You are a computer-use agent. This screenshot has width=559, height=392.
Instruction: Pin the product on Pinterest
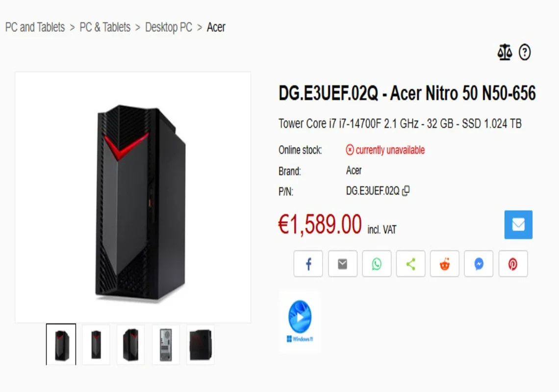tap(513, 264)
